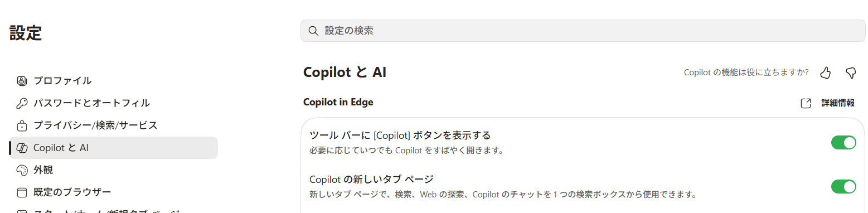Click the Copilot と AI sidebar icon
Image resolution: width=868 pixels, height=213 pixels.
click(22, 148)
